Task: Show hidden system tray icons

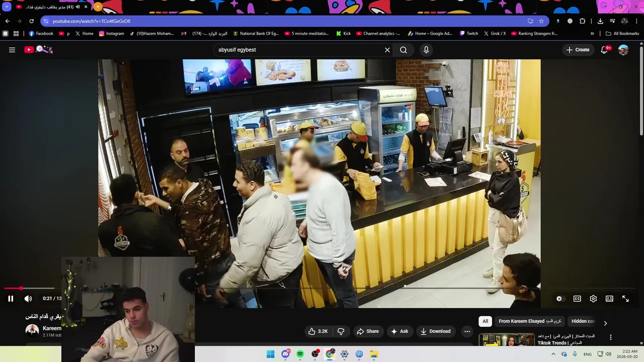Action: pyautogui.click(x=553, y=354)
